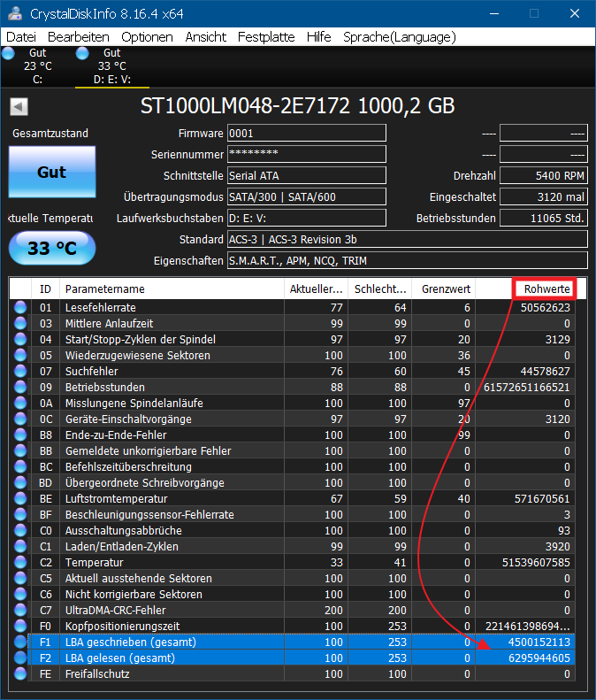This screenshot has height=700, width=596.
Task: Click status orb for Aktuell ausstehende Sektoren
Action: (20, 578)
